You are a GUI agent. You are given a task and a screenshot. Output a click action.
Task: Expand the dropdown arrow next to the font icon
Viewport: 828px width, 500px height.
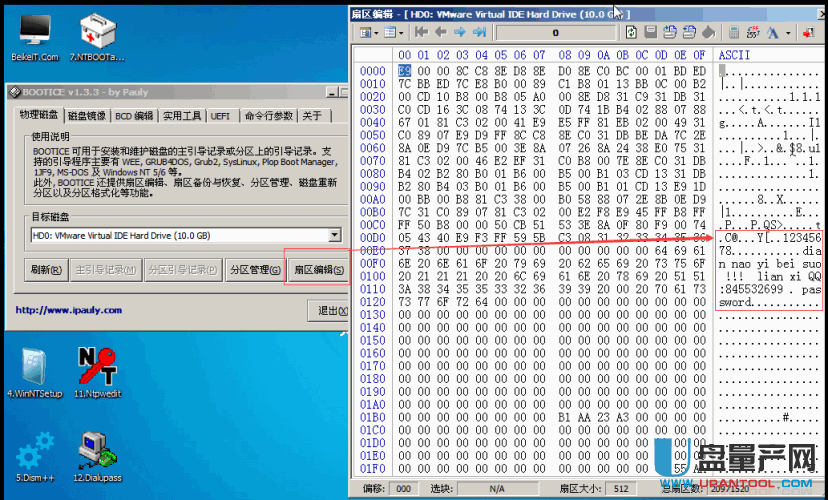787,33
